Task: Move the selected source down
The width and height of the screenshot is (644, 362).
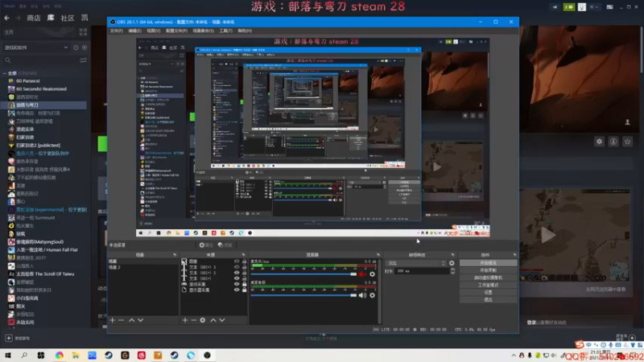Action: (x=222, y=320)
